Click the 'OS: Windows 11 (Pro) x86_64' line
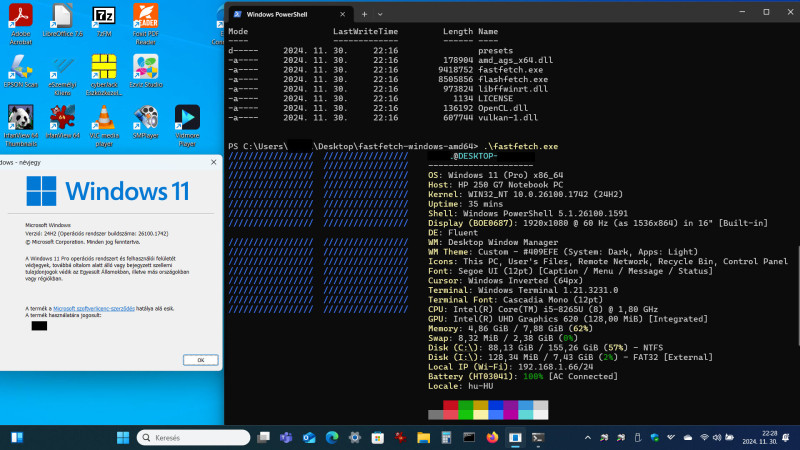This screenshot has width=800, height=450. click(x=495, y=175)
